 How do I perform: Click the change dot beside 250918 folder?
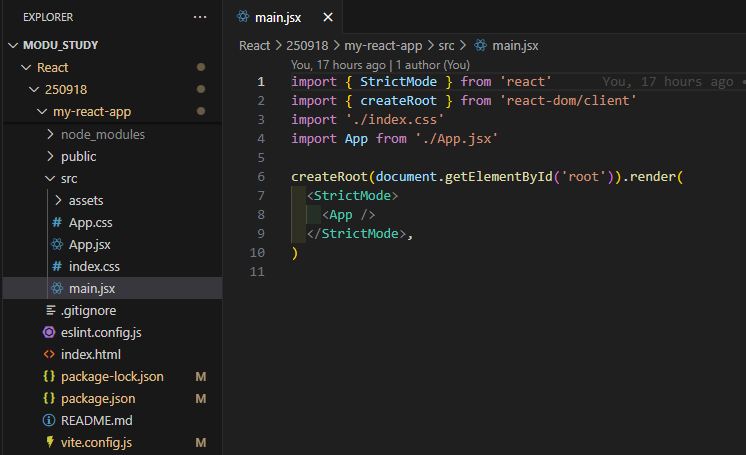[201, 89]
